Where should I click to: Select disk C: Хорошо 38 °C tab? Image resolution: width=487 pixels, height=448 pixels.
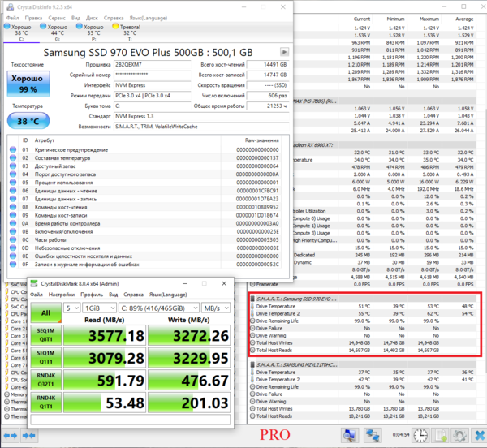click(21, 32)
